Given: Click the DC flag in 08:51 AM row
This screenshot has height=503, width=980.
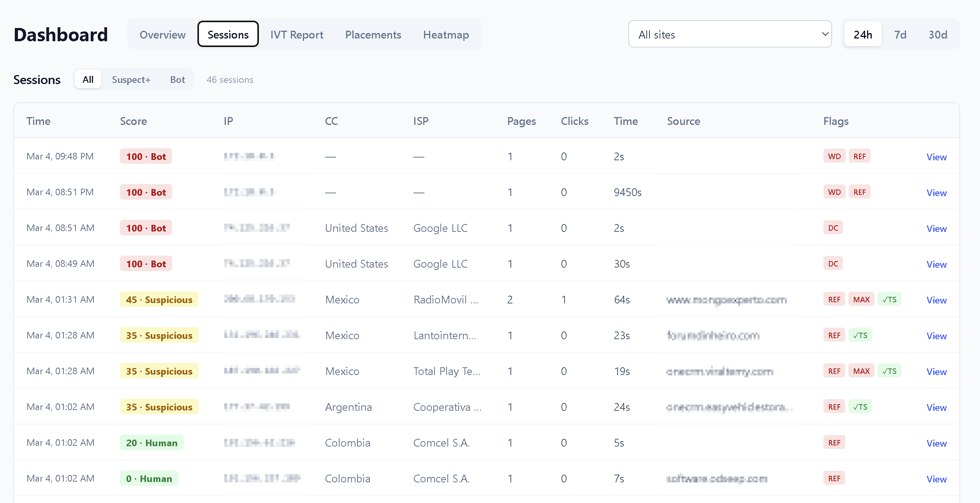Looking at the screenshot, I should 833,228.
